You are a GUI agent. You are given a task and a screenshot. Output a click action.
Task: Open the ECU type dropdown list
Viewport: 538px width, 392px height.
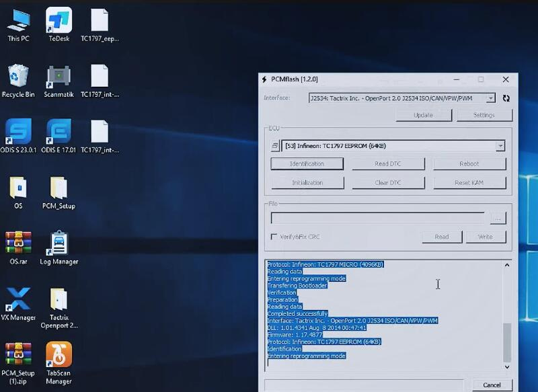coord(500,146)
